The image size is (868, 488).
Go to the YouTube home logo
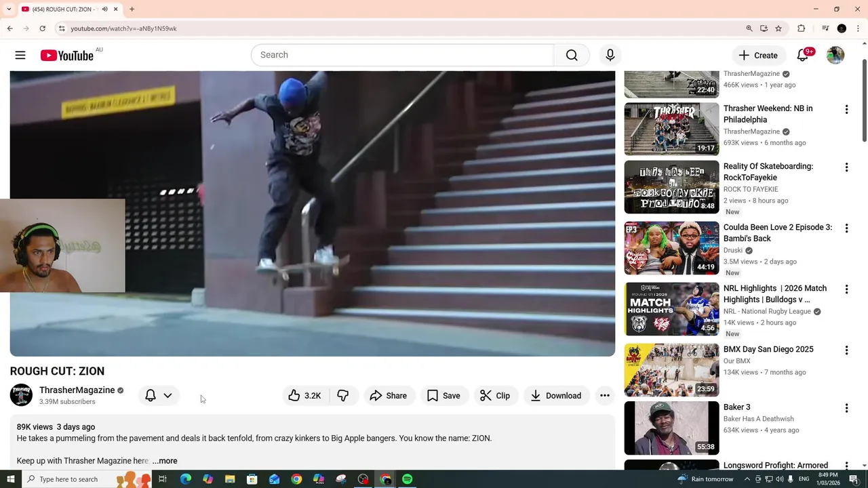click(66, 56)
